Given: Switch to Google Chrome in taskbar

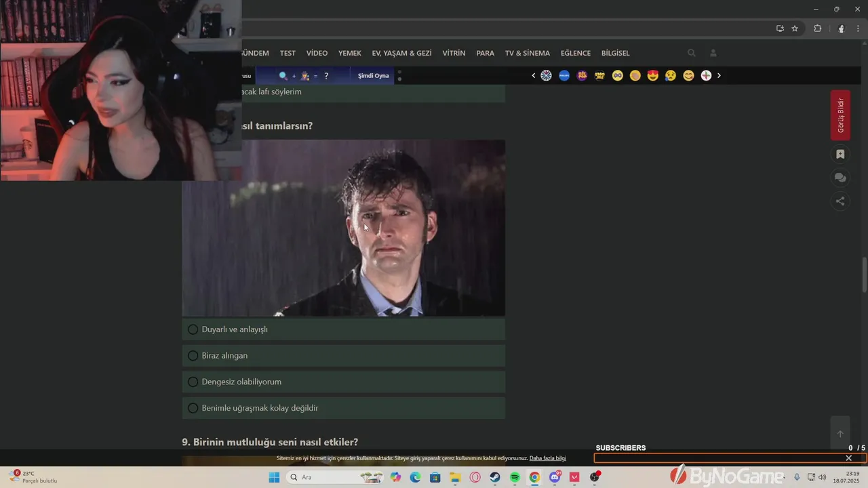Looking at the screenshot, I should [534, 477].
